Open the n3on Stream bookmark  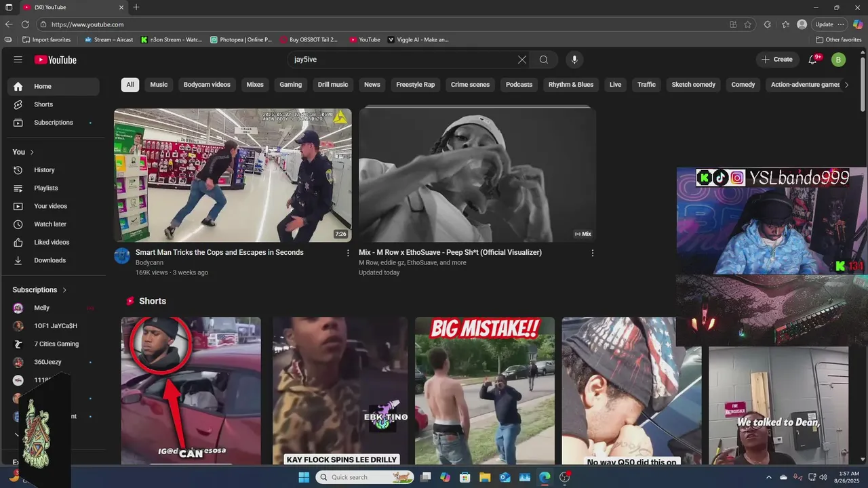point(172,40)
